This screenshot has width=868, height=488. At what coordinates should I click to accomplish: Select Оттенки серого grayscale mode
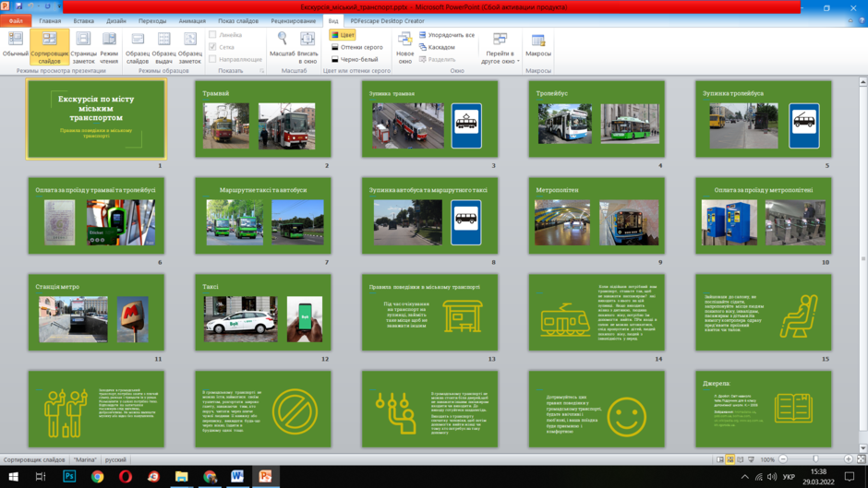click(356, 47)
